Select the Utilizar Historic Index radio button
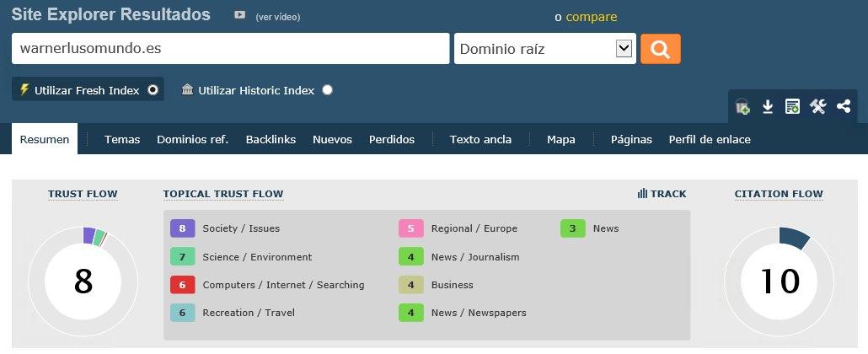This screenshot has width=868, height=354. pos(328,90)
